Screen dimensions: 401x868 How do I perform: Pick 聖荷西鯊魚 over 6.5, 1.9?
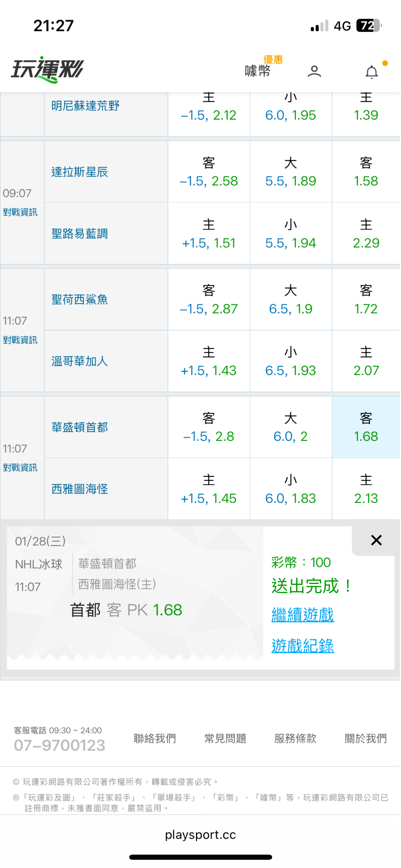[x=290, y=299]
